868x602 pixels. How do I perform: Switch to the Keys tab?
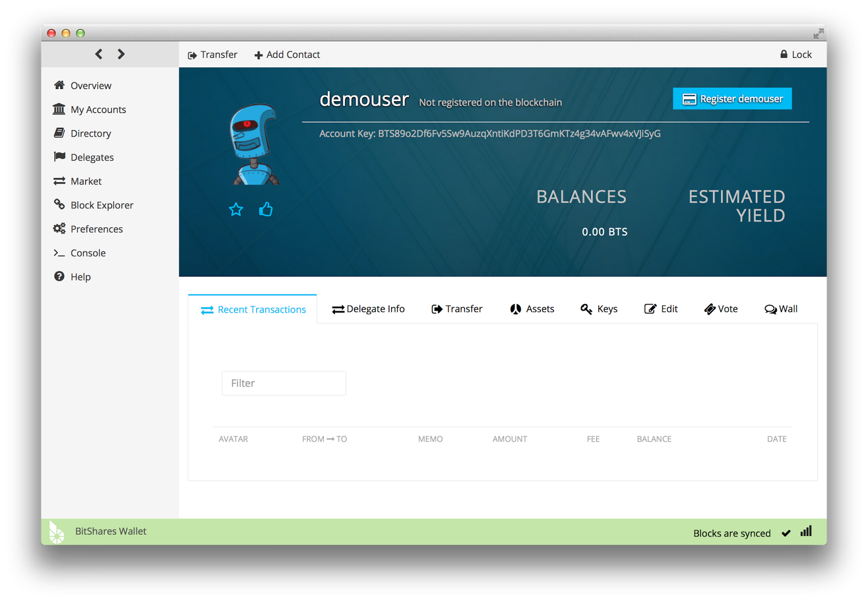(599, 309)
